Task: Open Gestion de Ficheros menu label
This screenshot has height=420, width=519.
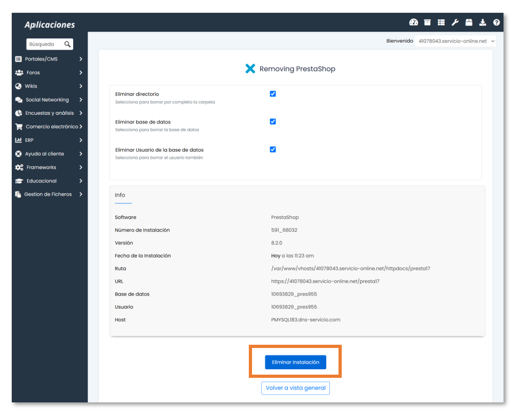Action: pyautogui.click(x=48, y=194)
